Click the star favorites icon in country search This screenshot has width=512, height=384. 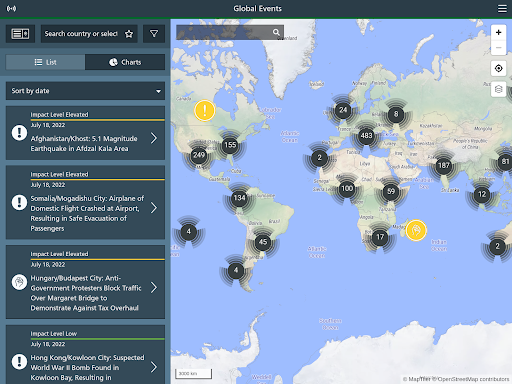[129, 34]
